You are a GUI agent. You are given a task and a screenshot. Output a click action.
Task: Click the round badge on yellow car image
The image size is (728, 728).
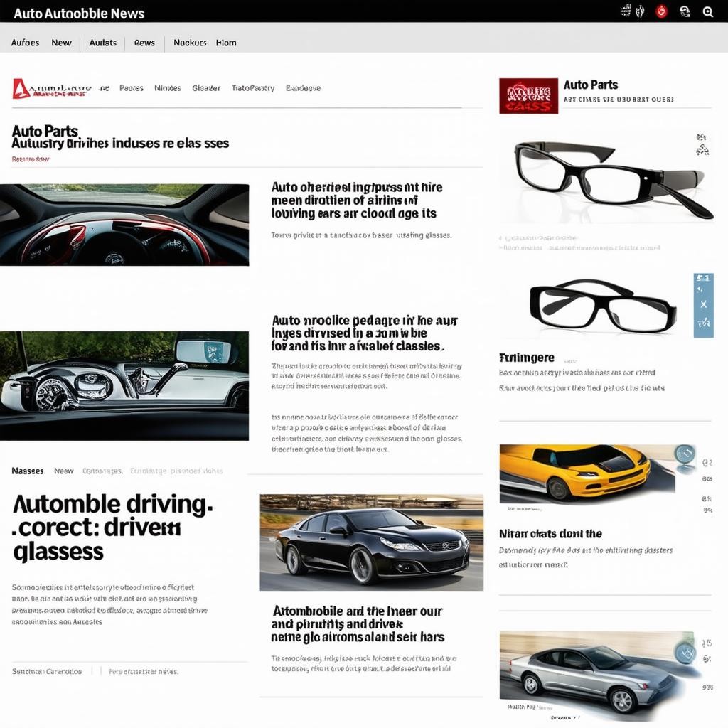685,455
